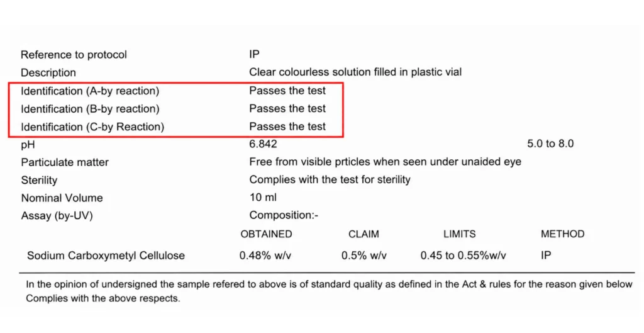Viewport: 644px width, 333px height.
Task: Select 'Complies with the test for sterility'
Action: [330, 179]
